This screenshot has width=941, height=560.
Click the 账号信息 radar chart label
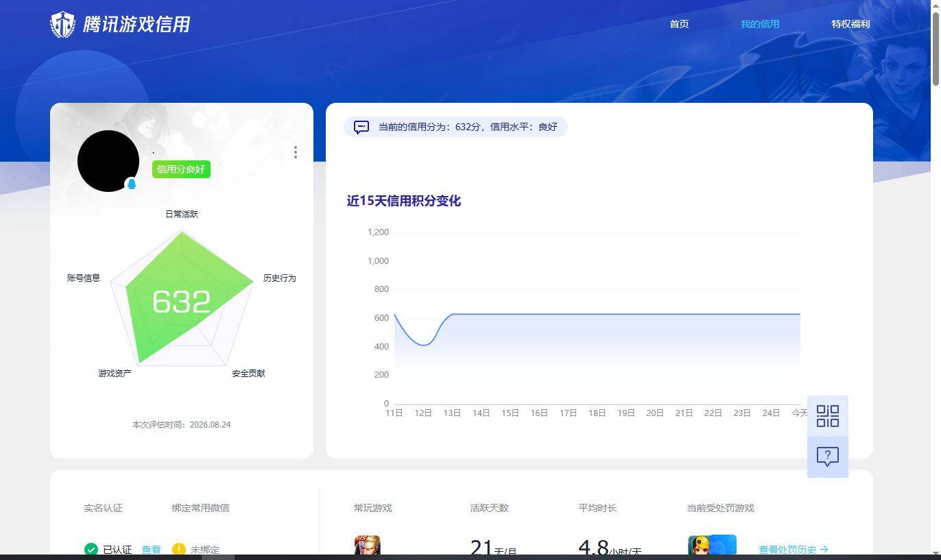click(x=84, y=278)
